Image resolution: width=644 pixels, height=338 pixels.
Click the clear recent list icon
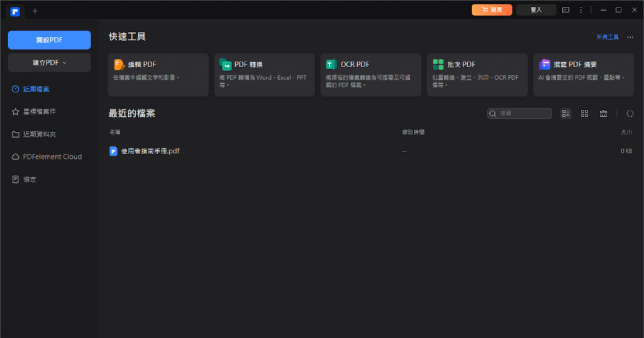603,114
